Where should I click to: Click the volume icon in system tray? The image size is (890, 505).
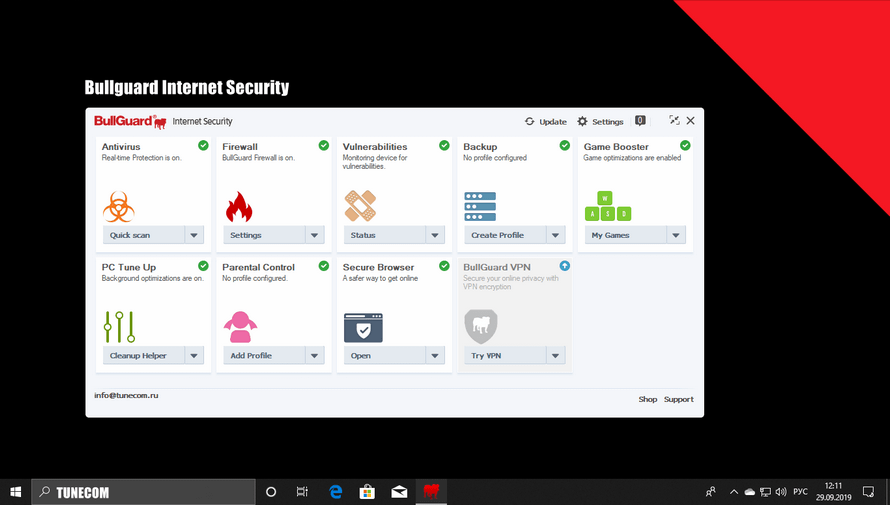point(781,492)
